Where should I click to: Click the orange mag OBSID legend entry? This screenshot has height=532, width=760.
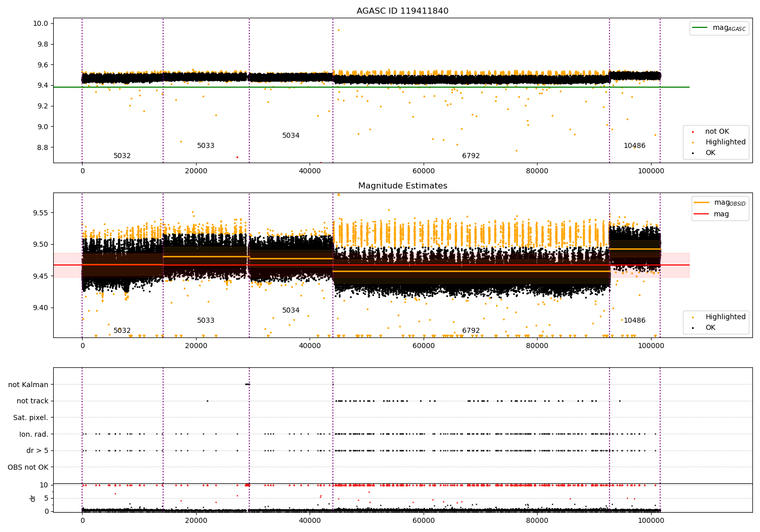[x=719, y=203]
